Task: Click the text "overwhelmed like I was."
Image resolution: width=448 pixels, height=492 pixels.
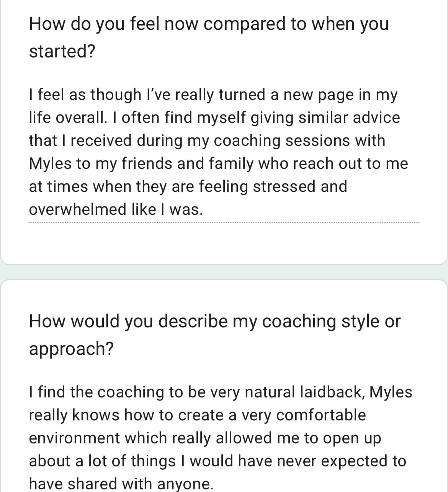Action: tap(116, 209)
